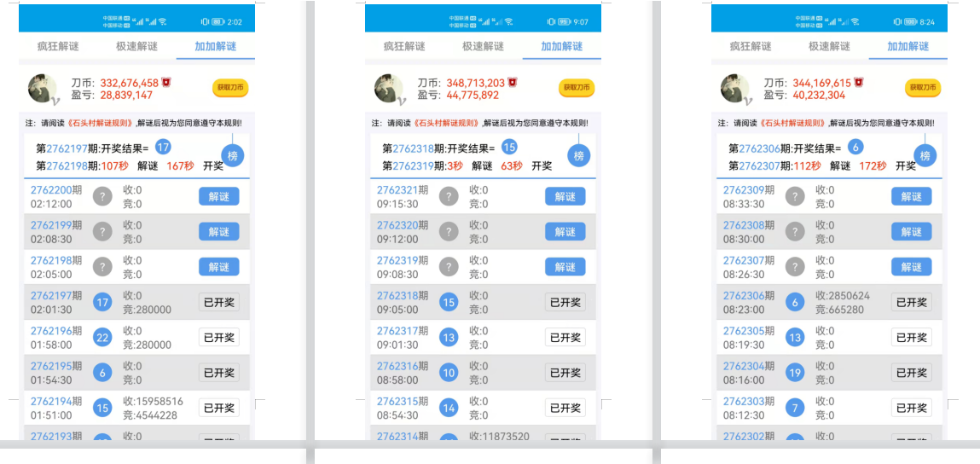Tap the result ball 10 in row 2762316期

(449, 373)
